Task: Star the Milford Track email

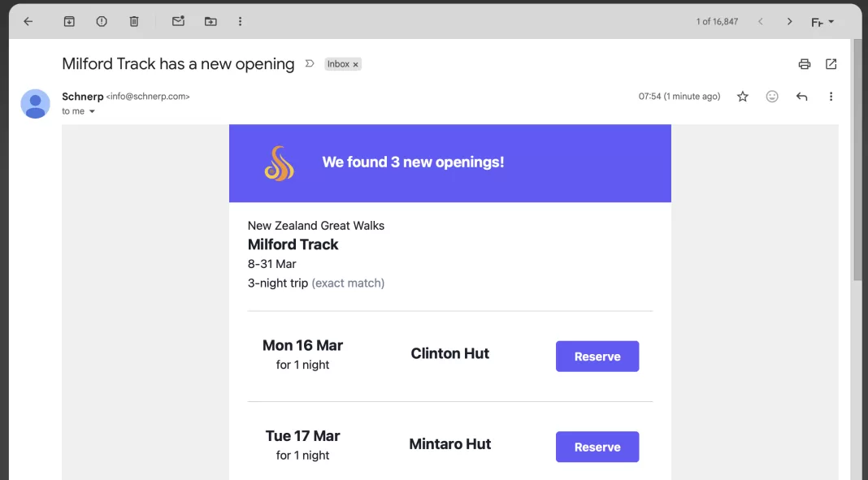Action: [x=742, y=96]
